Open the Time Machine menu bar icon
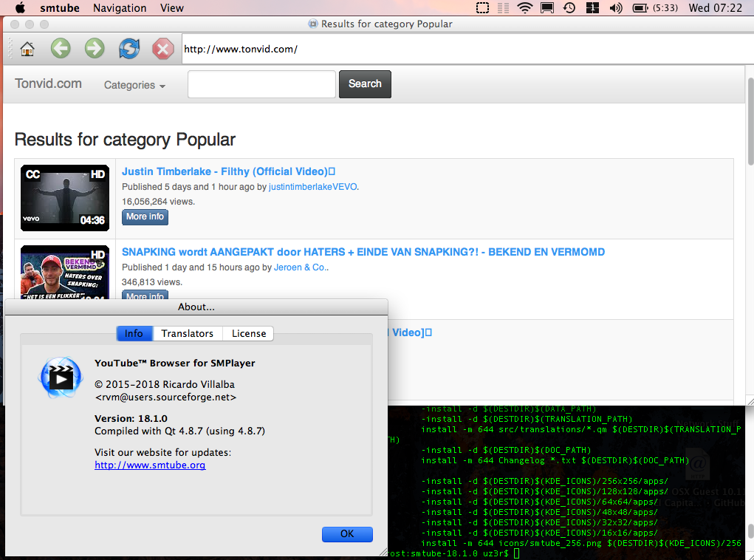Screen dimensions: 754x560 tap(569, 7)
